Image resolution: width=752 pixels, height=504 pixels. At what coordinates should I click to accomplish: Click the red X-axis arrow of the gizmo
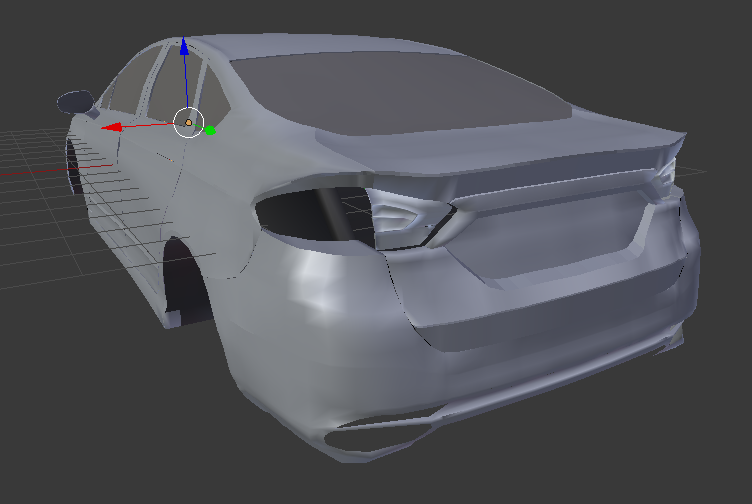[111, 127]
